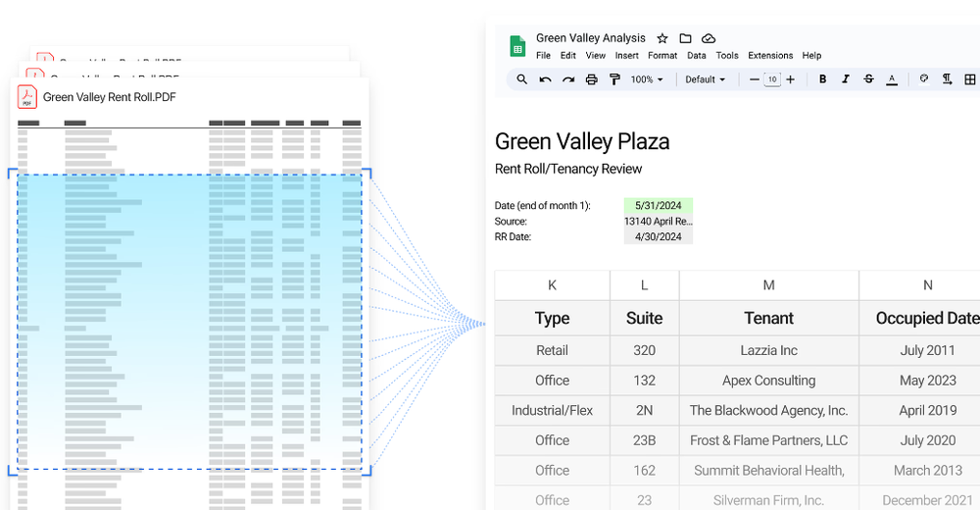Click the Type header cell
Viewport: 980px width, 510px height.
point(552,318)
